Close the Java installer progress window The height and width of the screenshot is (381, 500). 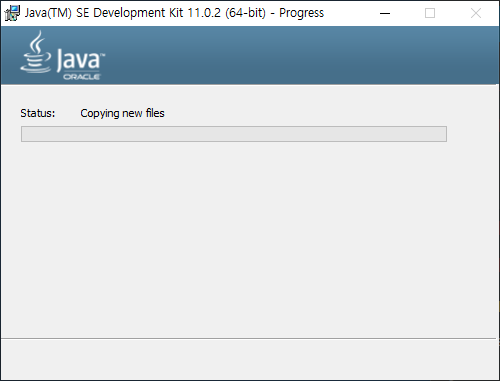(476, 13)
